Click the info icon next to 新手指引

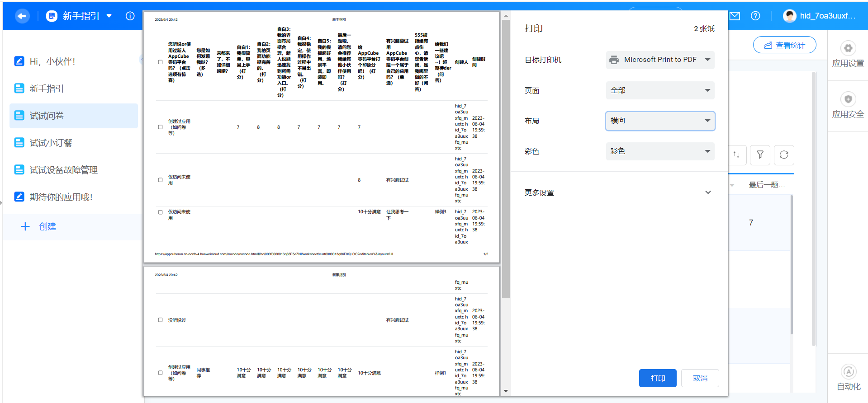130,16
